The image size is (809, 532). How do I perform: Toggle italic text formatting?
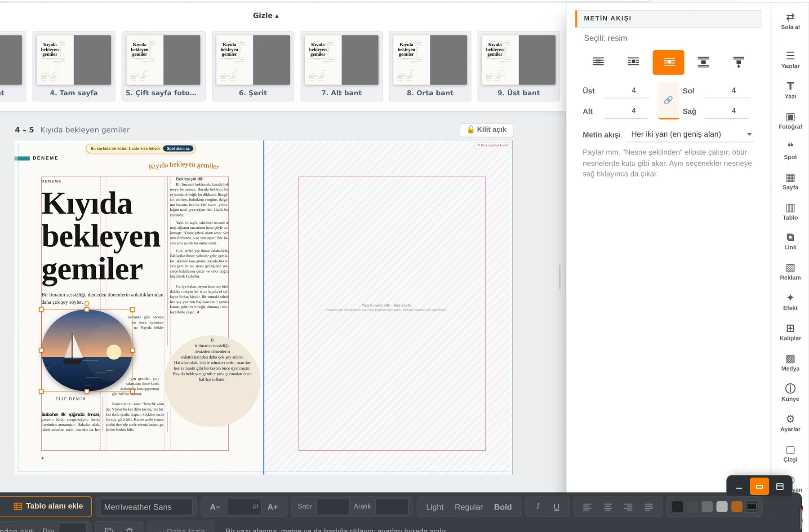[x=538, y=506]
